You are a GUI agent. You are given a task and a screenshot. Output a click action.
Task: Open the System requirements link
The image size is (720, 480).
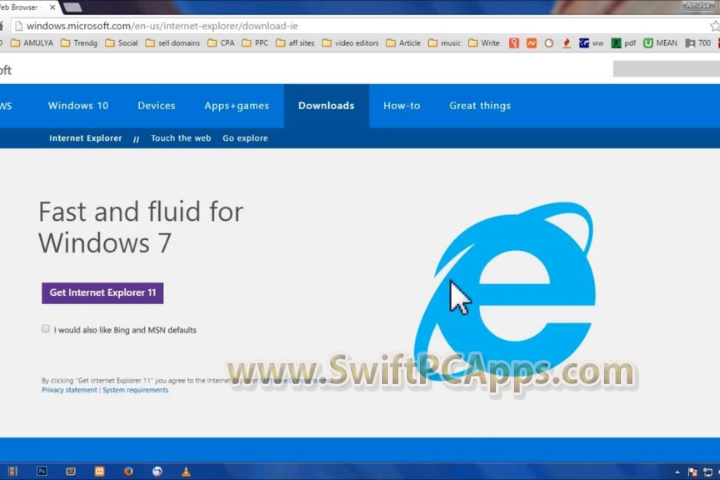(135, 390)
